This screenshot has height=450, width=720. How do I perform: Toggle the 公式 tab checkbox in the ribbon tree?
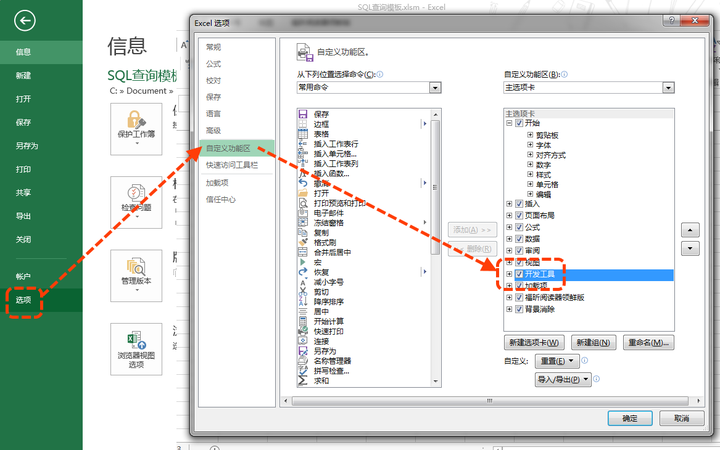(x=519, y=227)
